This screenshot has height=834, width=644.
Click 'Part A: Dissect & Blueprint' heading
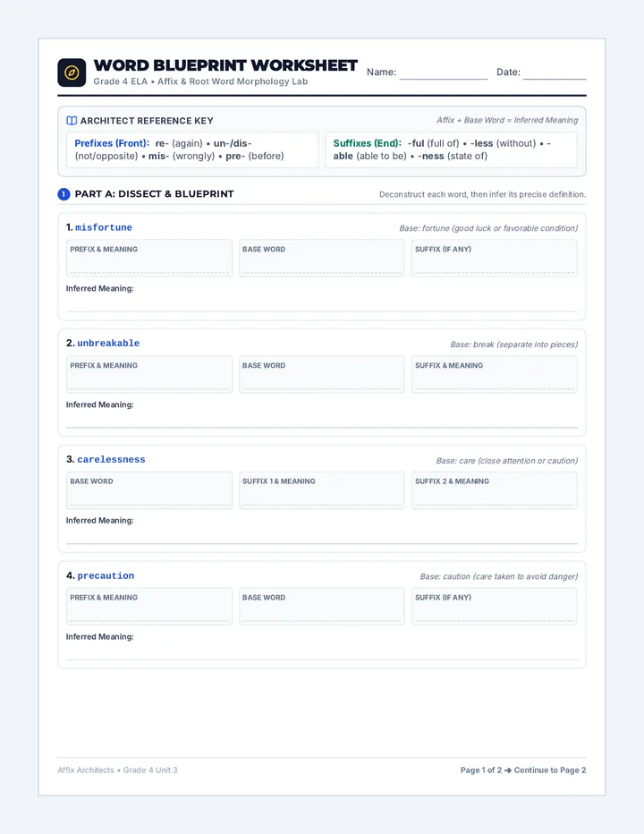pyautogui.click(x=154, y=194)
